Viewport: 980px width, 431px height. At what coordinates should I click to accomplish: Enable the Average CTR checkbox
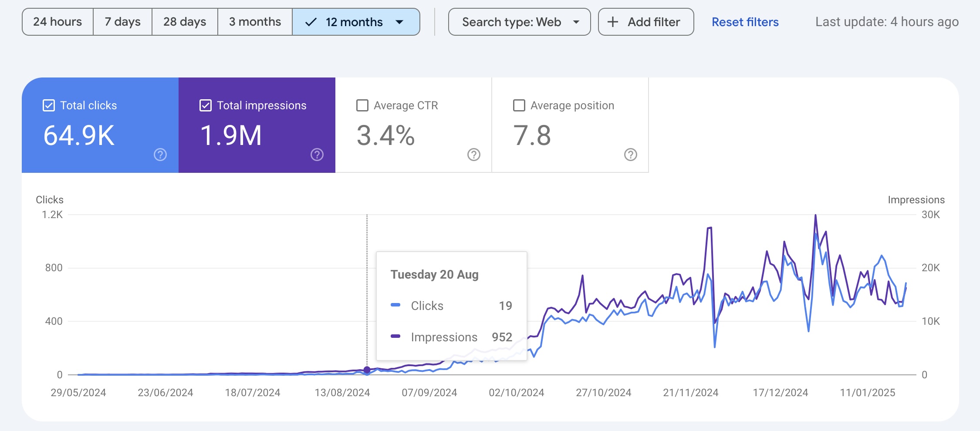click(362, 105)
